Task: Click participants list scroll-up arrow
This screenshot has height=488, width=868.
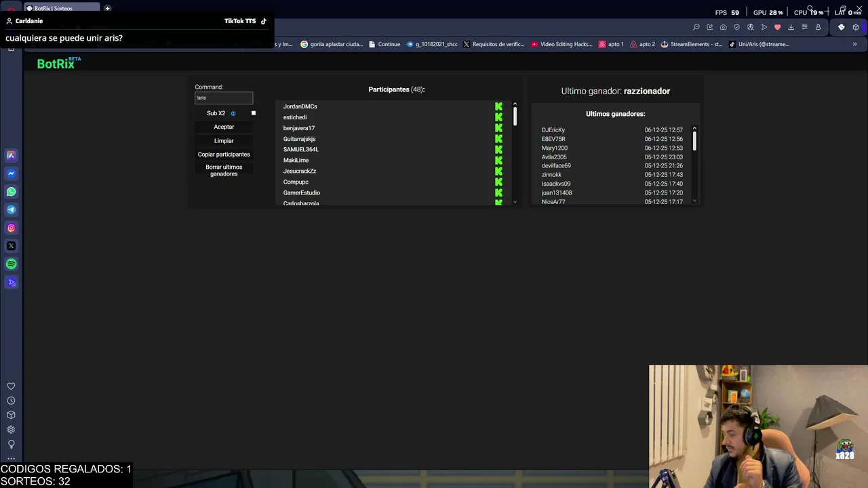Action: click(x=515, y=104)
